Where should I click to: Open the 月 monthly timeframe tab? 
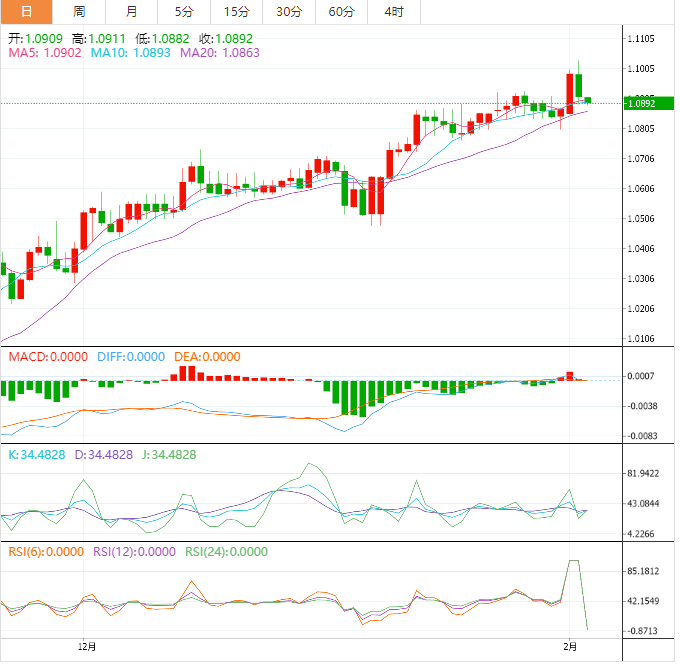tap(132, 12)
